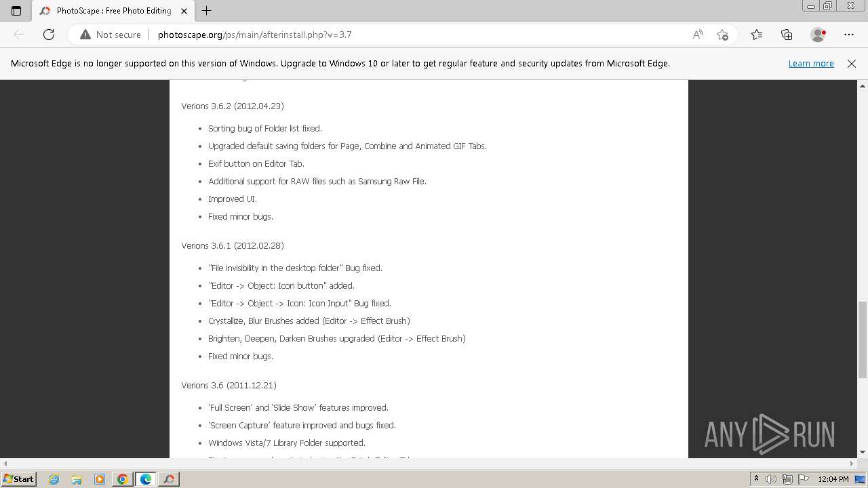Open the volume control tray icon
868x488 pixels.
772,479
